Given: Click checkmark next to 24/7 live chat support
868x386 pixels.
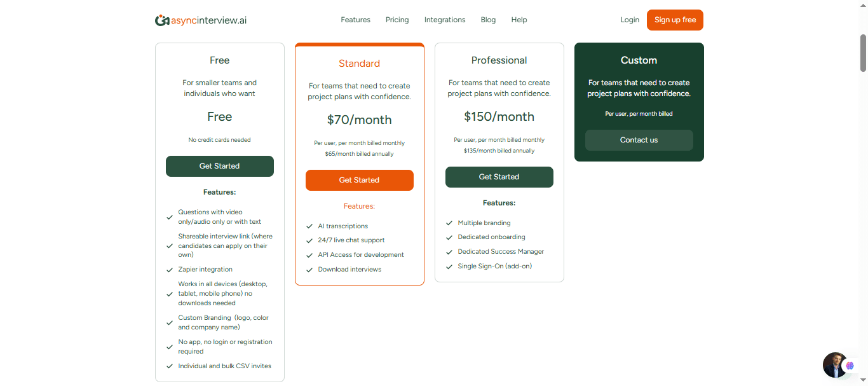Looking at the screenshot, I should (309, 240).
